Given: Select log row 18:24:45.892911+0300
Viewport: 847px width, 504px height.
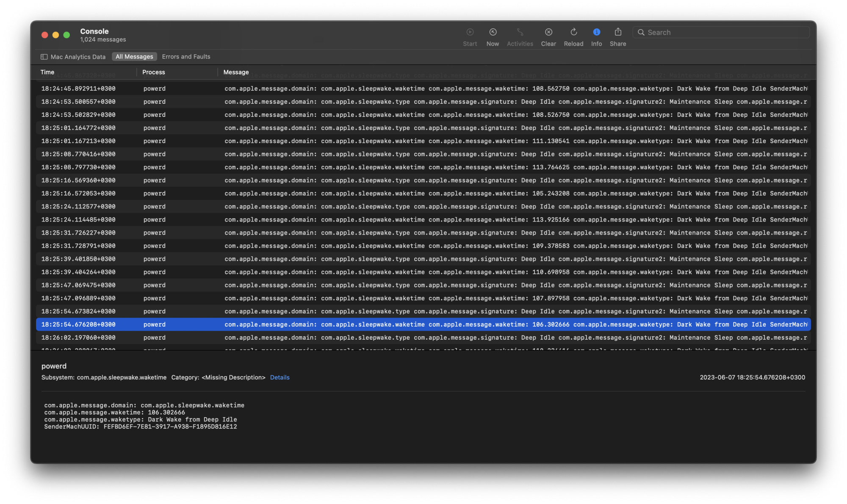Looking at the screenshot, I should tap(423, 89).
